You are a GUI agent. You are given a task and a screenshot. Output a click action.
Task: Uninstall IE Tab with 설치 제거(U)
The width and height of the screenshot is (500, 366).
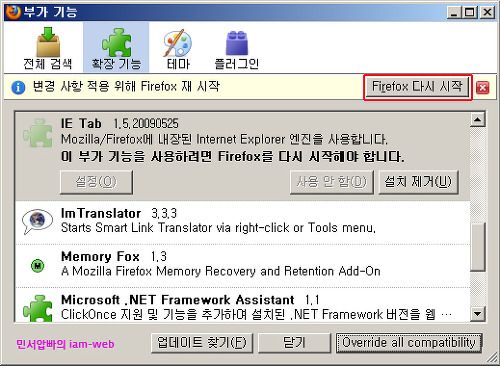418,182
